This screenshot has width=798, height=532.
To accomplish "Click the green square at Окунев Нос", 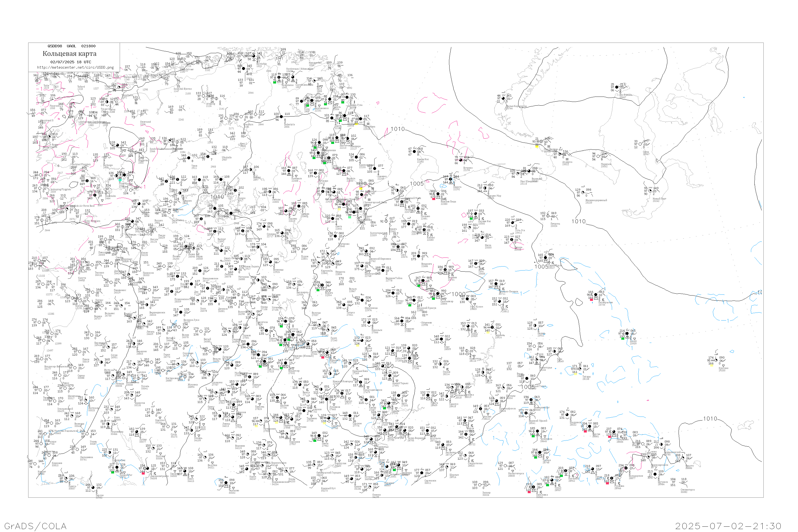I will click(471, 219).
